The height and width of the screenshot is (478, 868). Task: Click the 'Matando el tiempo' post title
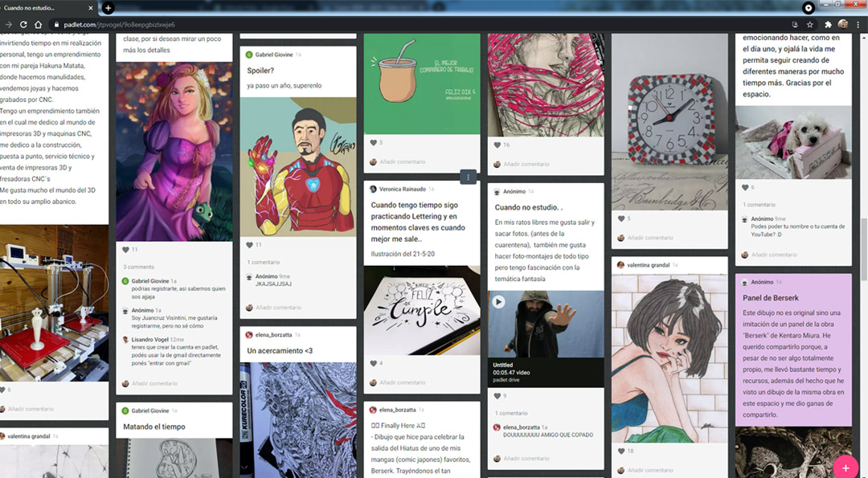click(154, 427)
